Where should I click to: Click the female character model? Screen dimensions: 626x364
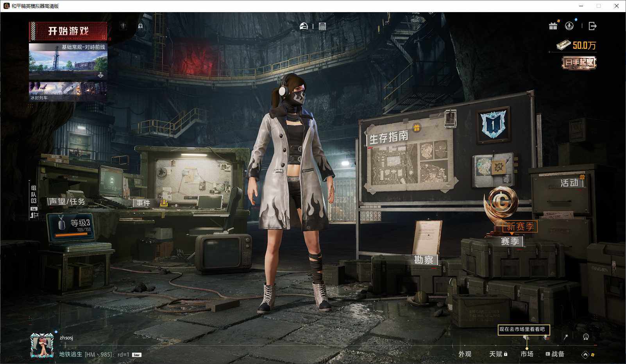[291, 193]
